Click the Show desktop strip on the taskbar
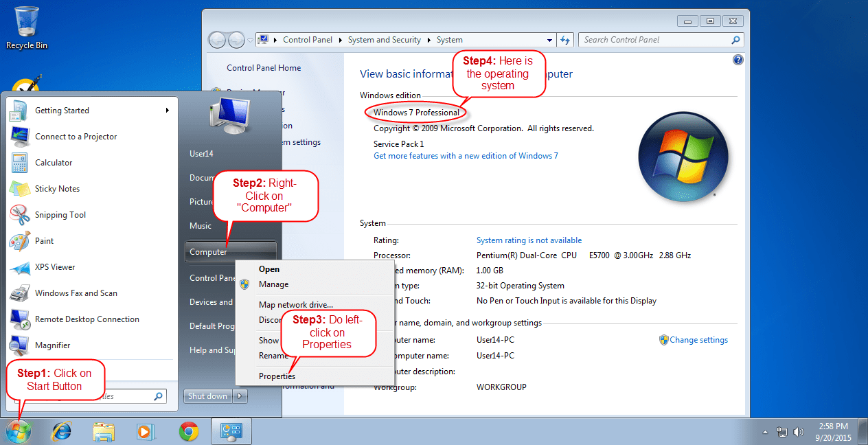868x445 pixels. pyautogui.click(x=863, y=432)
